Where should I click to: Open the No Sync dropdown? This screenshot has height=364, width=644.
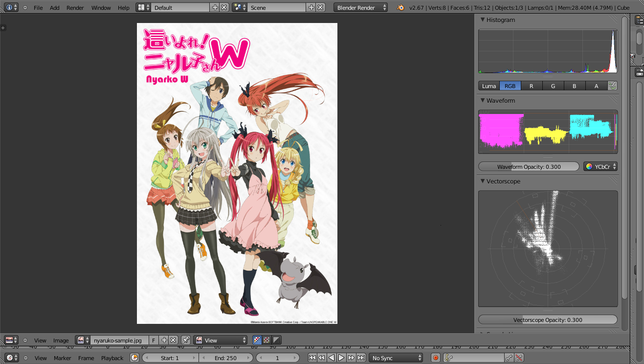coord(396,358)
